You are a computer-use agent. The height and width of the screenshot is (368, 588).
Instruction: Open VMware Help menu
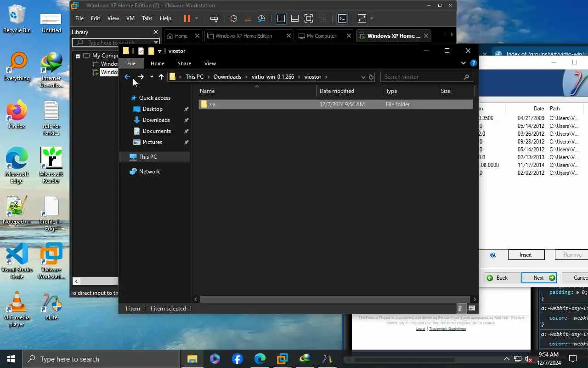pos(165,18)
